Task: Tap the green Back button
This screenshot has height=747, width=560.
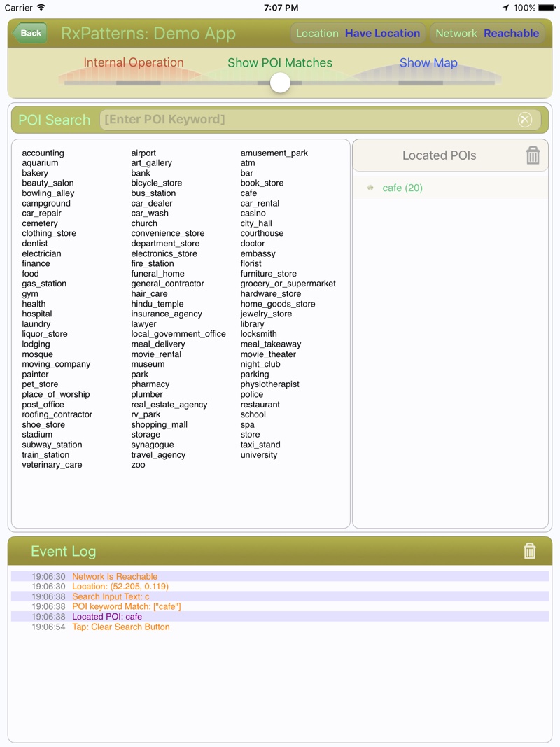Action: pos(30,34)
